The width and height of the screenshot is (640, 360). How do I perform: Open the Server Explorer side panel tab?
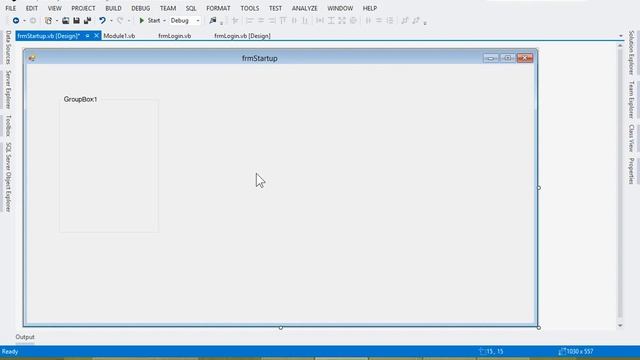pos(8,89)
